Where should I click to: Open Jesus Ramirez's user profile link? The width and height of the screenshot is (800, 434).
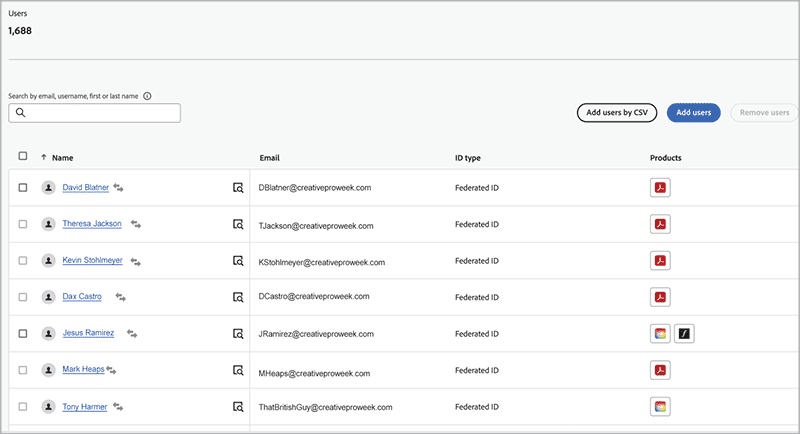click(88, 333)
